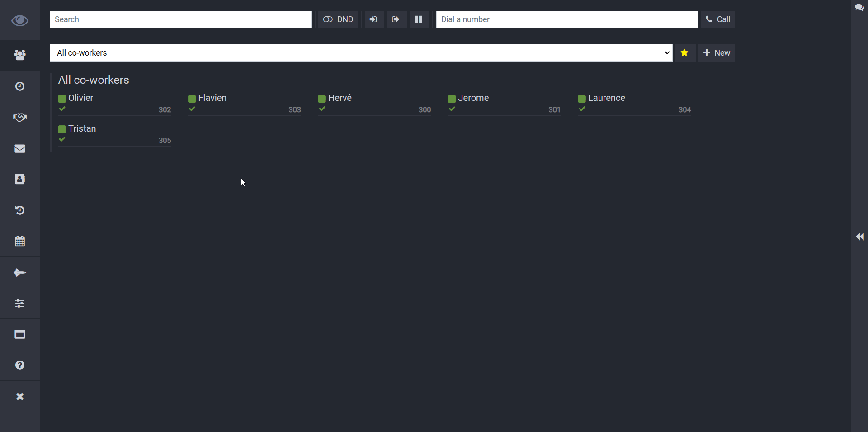
Task: Click Laurence's green status square
Action: [x=582, y=99]
